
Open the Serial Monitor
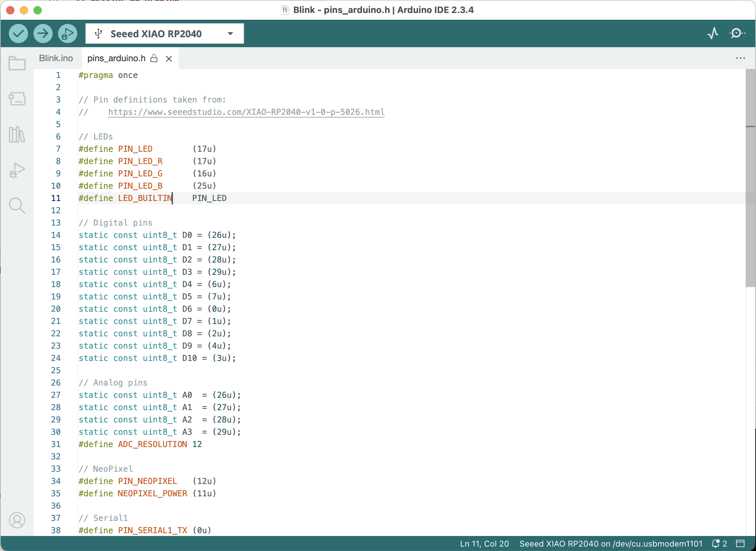[737, 33]
